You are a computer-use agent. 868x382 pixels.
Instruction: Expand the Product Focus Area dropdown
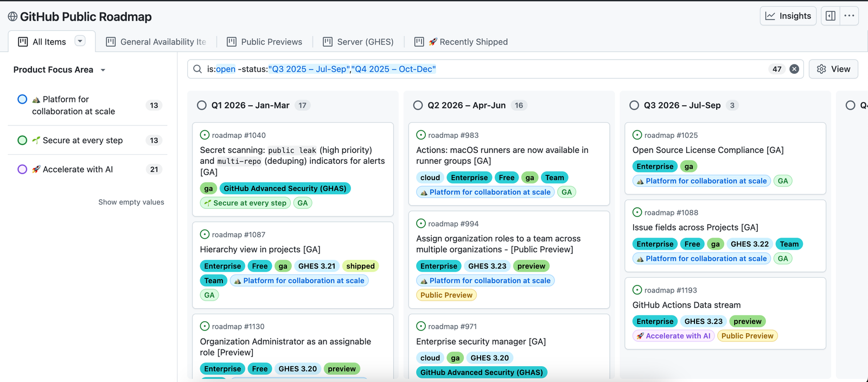click(60, 69)
